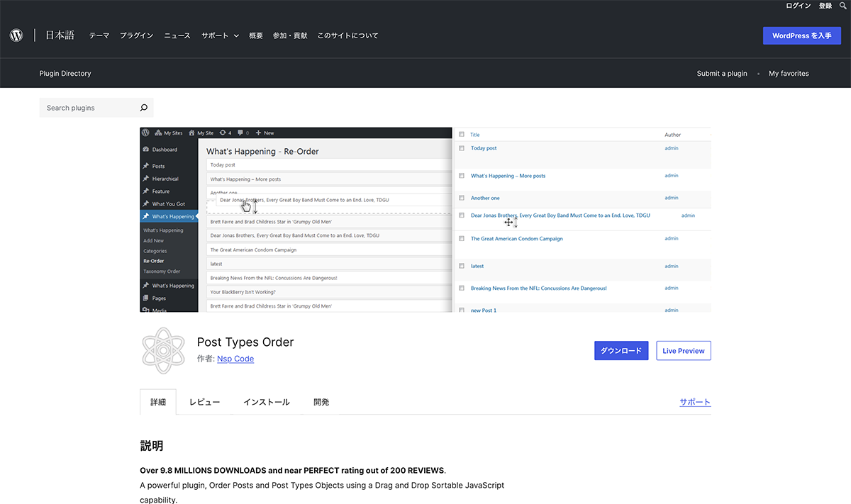The width and height of the screenshot is (851, 504).
Task: Click the plugin search submit icon
Action: 143,108
